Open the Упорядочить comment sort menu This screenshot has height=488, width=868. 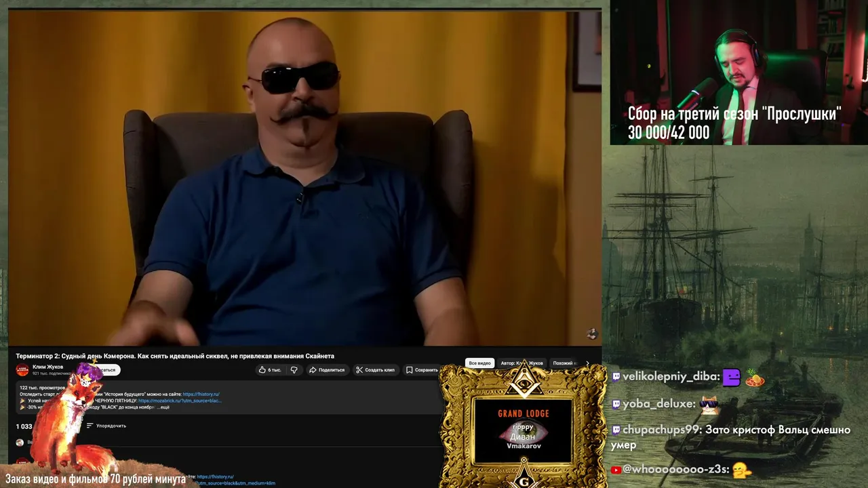106,426
